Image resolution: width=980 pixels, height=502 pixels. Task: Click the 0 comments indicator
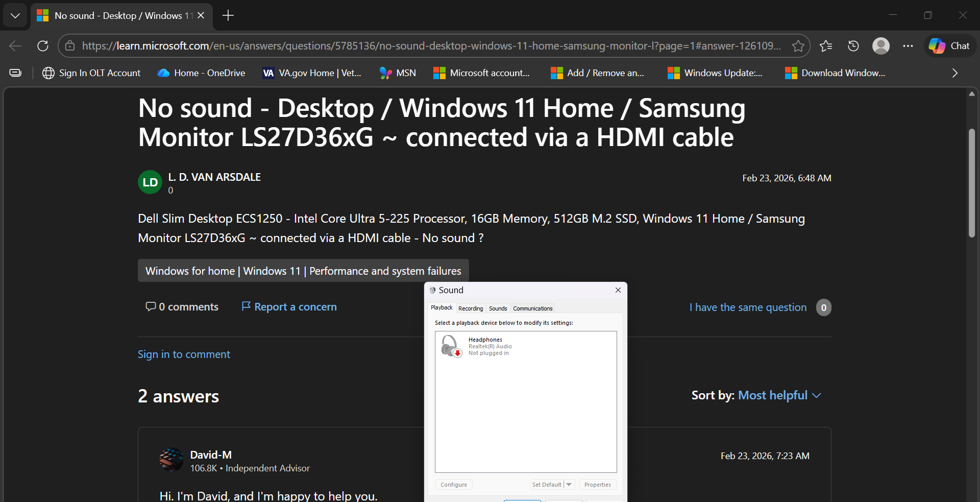click(182, 307)
